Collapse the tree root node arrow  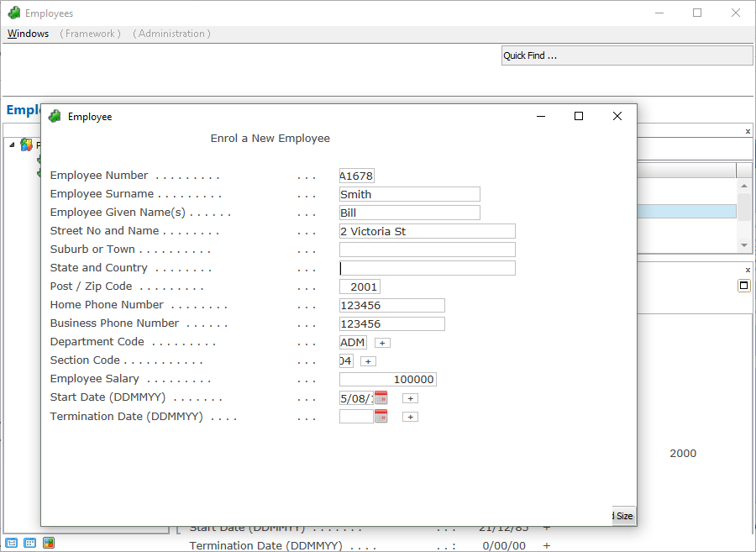[x=12, y=145]
